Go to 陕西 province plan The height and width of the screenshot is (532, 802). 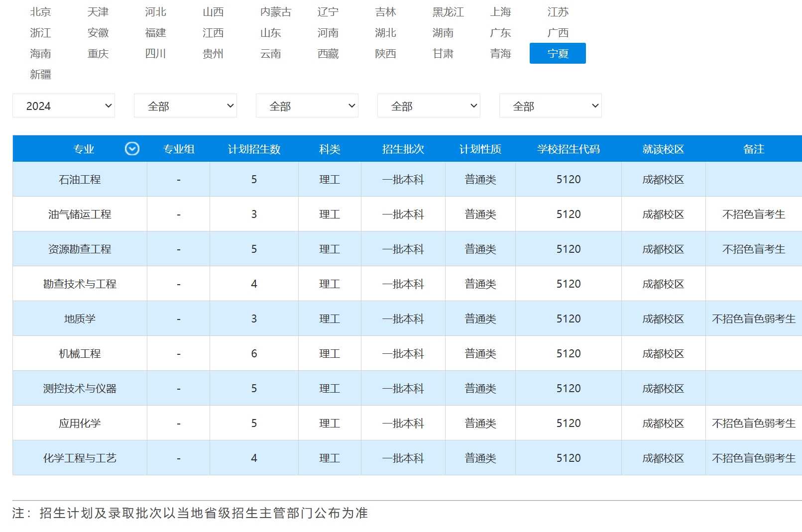tap(386, 54)
